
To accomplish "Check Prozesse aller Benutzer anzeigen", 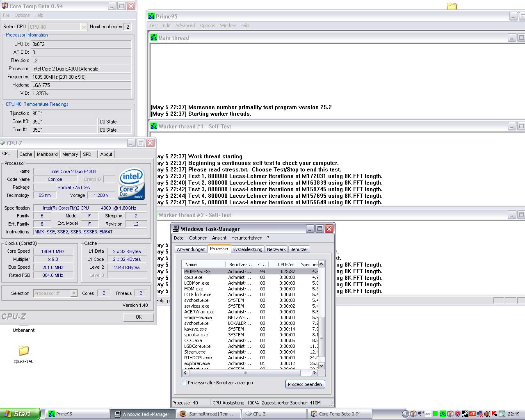I will point(185,383).
